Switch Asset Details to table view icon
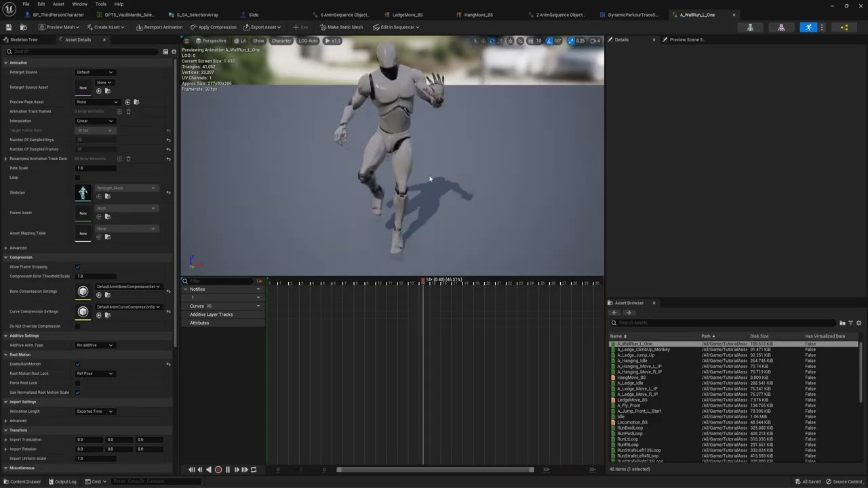868x488 pixels. (x=165, y=52)
